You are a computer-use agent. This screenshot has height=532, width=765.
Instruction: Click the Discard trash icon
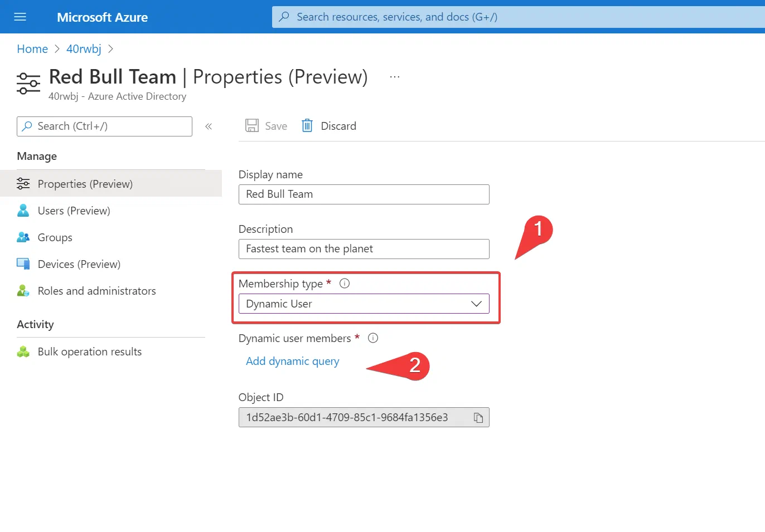[x=307, y=125]
